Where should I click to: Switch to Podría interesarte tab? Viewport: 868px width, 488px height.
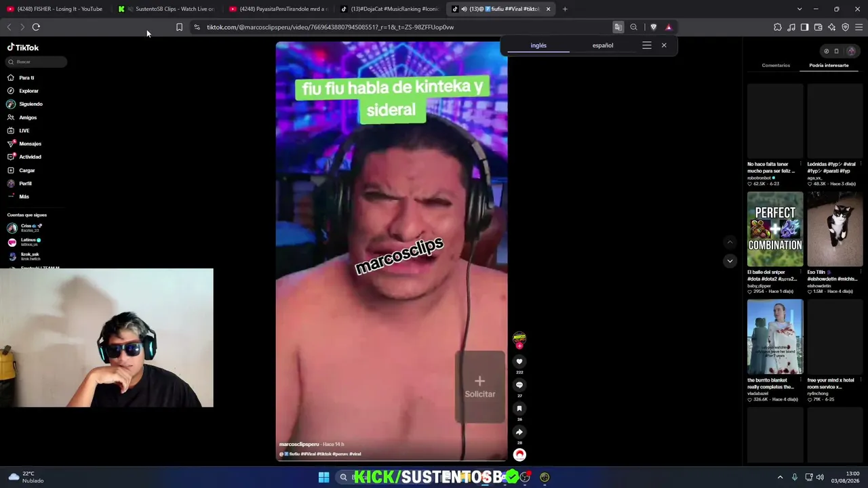pyautogui.click(x=829, y=66)
